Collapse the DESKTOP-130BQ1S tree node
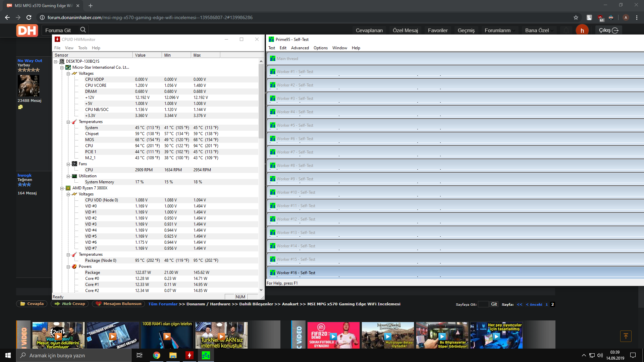The width and height of the screenshot is (644, 362). pyautogui.click(x=56, y=62)
